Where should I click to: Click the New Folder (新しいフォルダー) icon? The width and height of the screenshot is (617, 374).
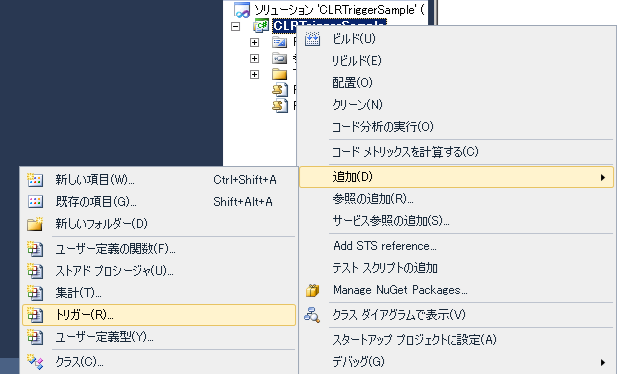pos(35,224)
